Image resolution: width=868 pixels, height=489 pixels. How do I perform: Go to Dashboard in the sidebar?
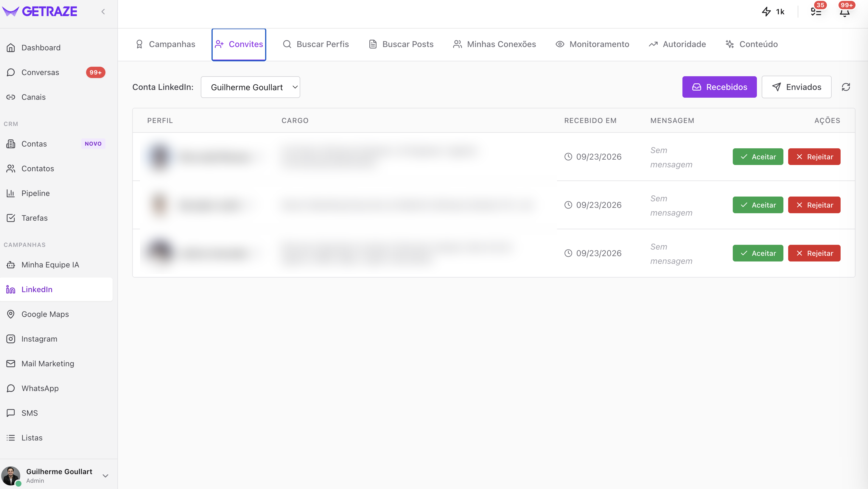57,47
